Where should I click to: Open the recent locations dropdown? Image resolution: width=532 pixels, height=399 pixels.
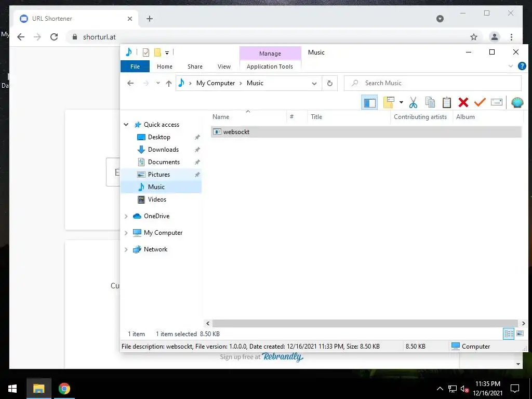click(x=158, y=83)
